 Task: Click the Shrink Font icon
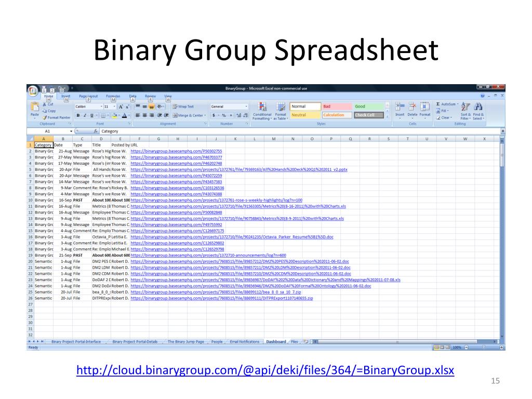pos(127,107)
